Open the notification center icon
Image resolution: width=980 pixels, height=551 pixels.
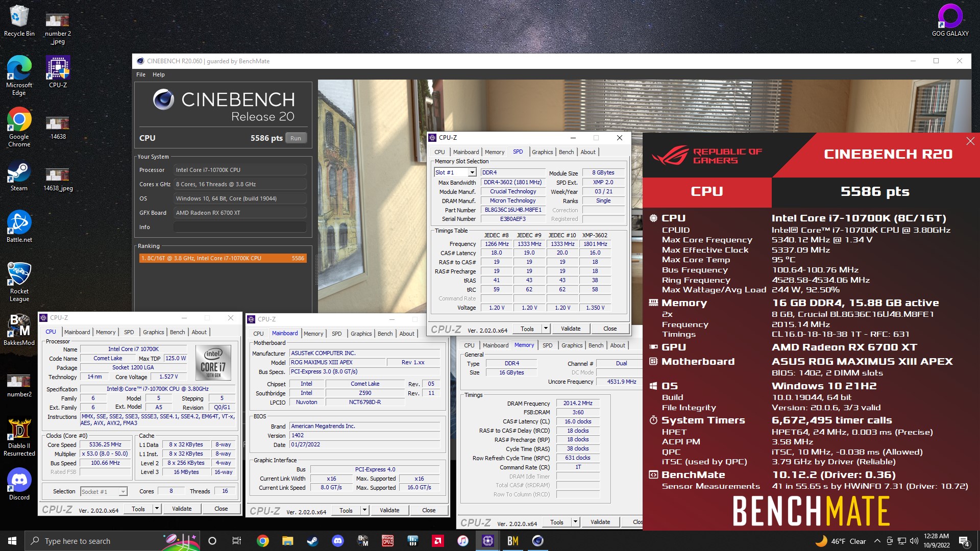point(964,541)
